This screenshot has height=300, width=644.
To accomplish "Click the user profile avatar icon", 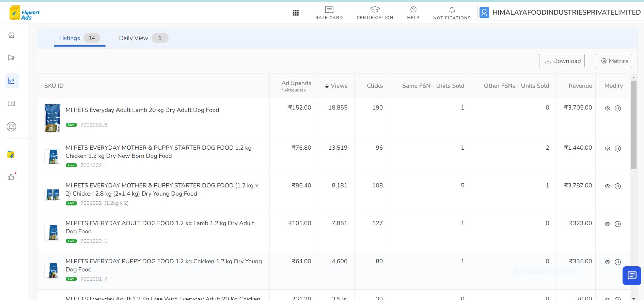I will click(x=484, y=13).
